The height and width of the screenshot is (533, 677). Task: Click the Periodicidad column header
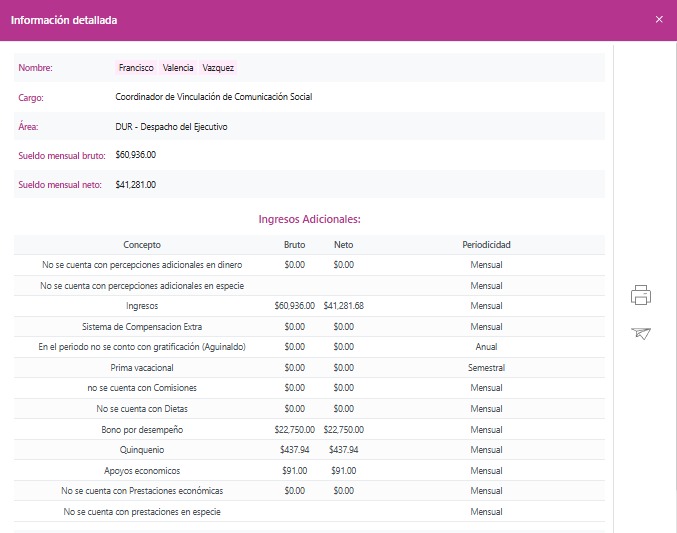coord(486,245)
